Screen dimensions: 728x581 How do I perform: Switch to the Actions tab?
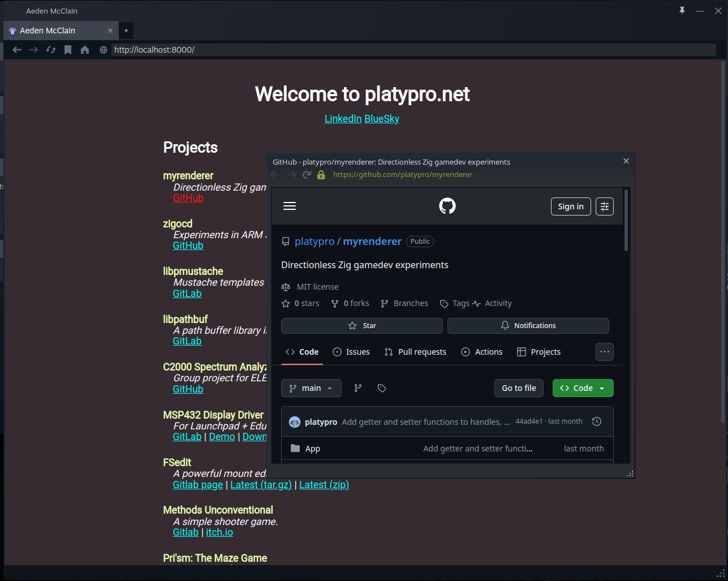pos(482,352)
